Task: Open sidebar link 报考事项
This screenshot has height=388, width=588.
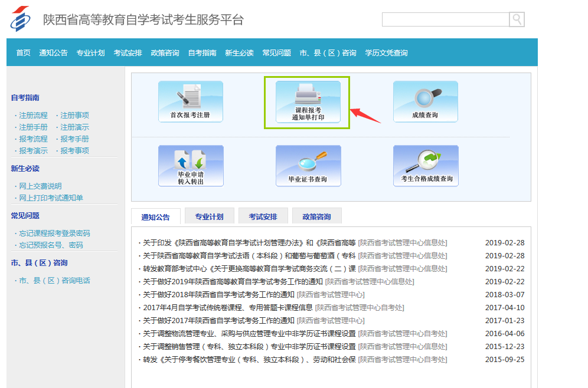Action: [74, 150]
